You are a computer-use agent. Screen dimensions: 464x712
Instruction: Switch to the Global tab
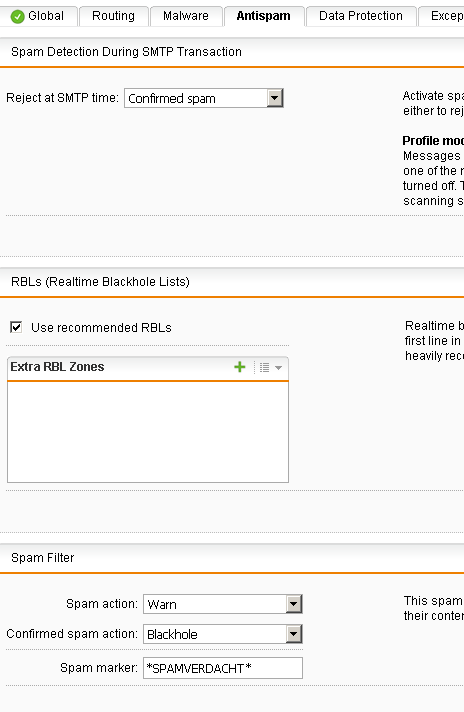(x=39, y=16)
